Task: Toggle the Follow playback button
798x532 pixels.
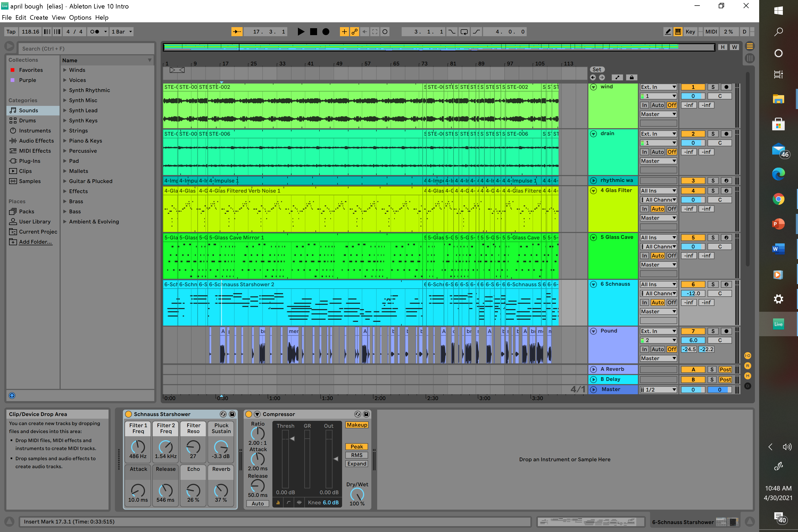Action: pyautogui.click(x=237, y=32)
